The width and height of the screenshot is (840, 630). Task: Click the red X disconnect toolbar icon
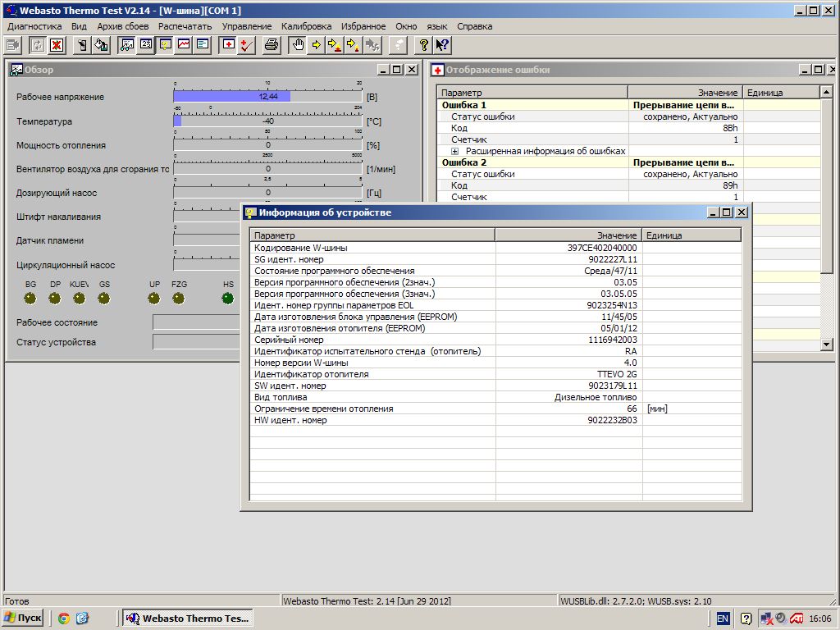click(57, 45)
